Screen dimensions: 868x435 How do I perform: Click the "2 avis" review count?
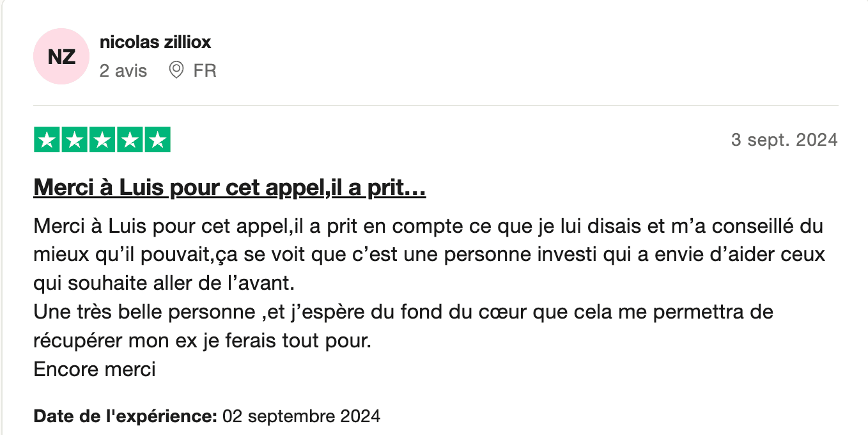(123, 70)
